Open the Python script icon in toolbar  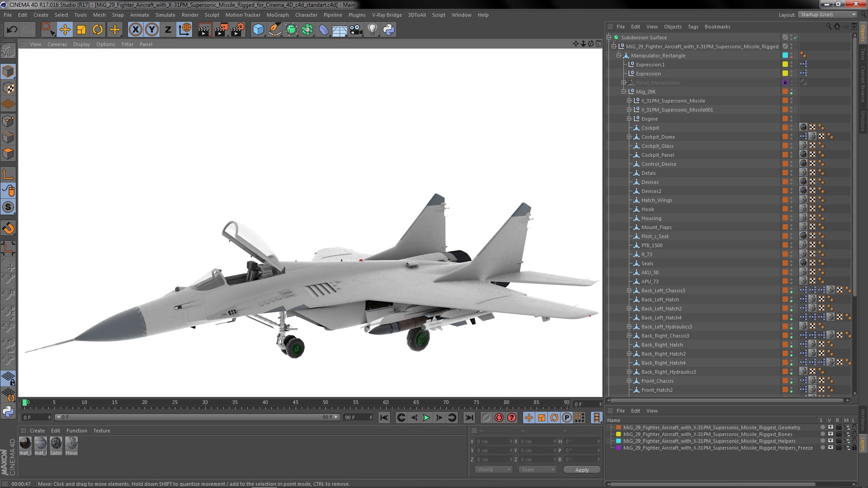(389, 30)
